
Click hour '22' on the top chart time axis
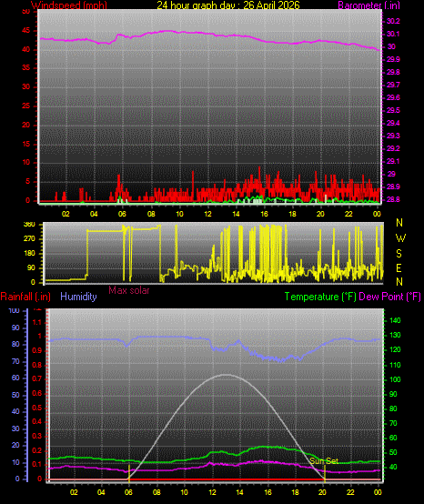click(x=348, y=214)
